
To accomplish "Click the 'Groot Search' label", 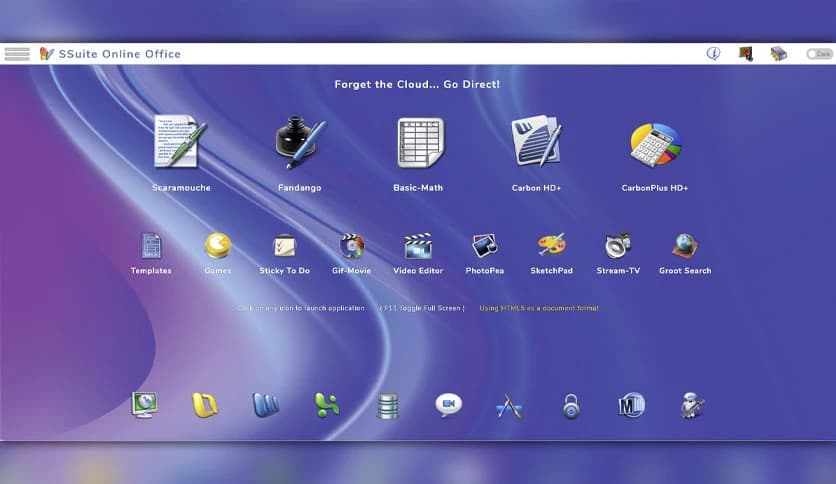I will tap(685, 271).
